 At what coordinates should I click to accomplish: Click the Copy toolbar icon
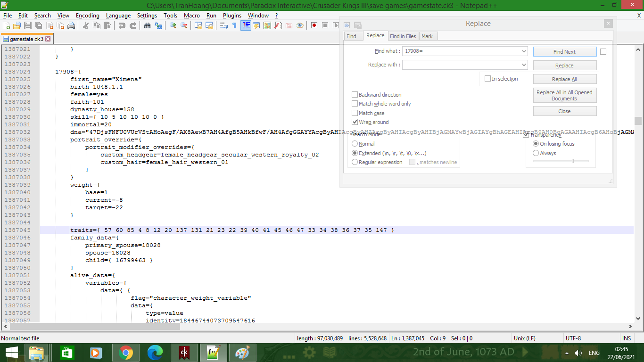tap(97, 25)
